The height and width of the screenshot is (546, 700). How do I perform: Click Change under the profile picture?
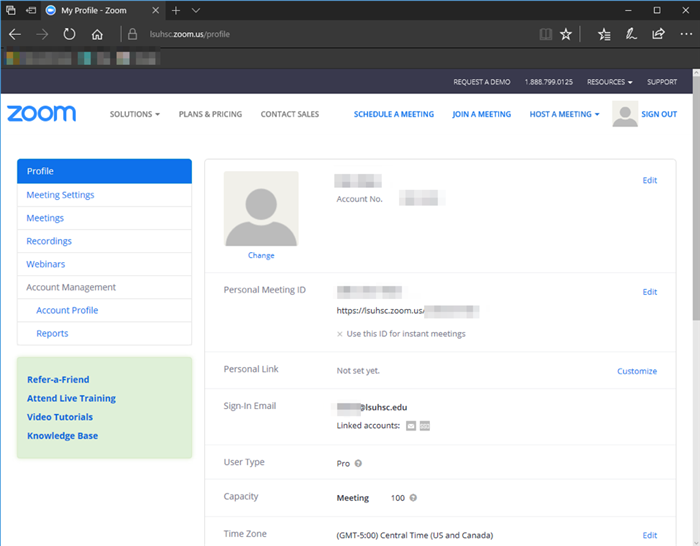pos(261,255)
